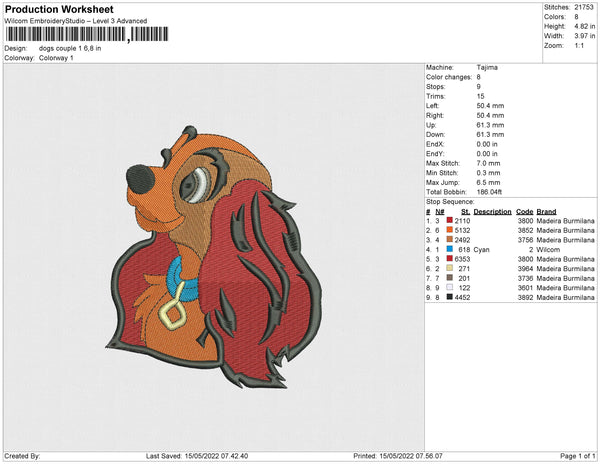Click the black swatch for stitch count 4452
Image resolution: width=600 pixels, height=464 pixels.
pyautogui.click(x=450, y=297)
